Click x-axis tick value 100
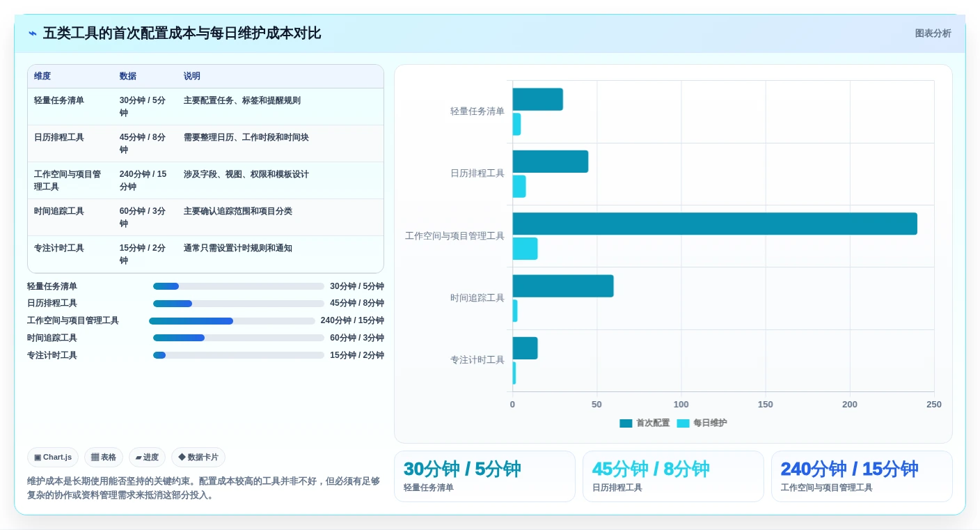The image size is (980, 530). 681,405
